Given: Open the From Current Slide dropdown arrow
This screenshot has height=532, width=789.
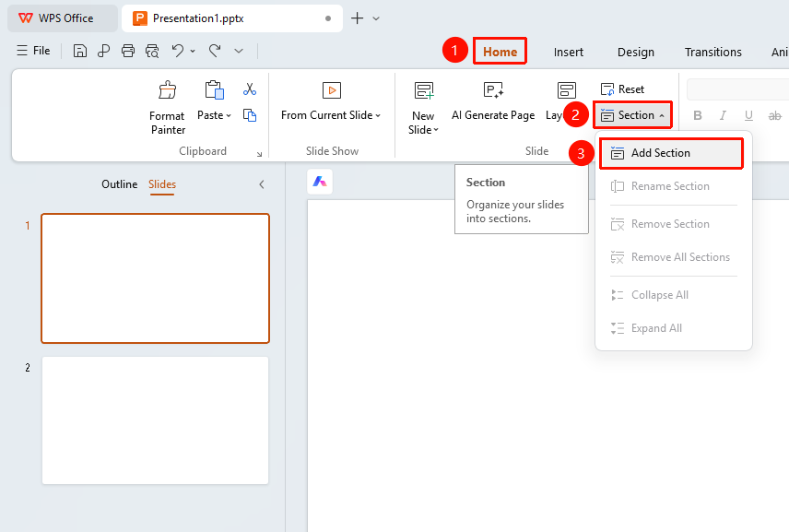Looking at the screenshot, I should 378,115.
